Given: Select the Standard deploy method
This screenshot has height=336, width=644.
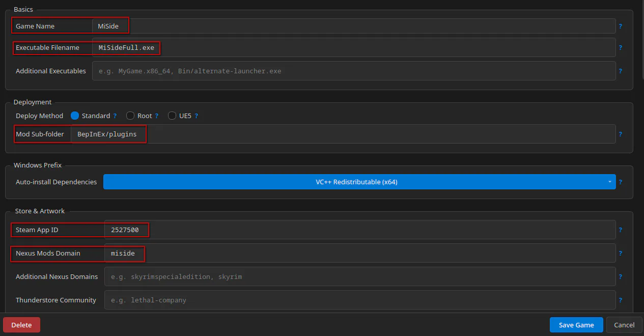Looking at the screenshot, I should [x=75, y=116].
